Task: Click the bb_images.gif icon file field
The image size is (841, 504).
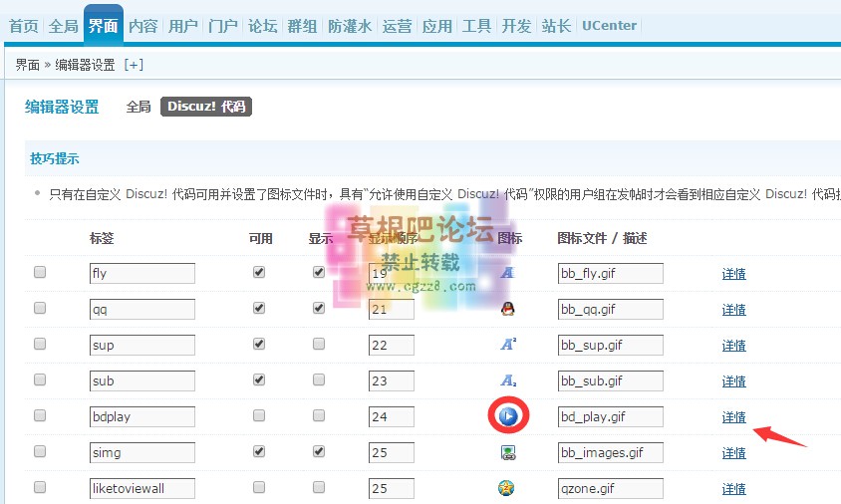Action: click(x=611, y=452)
